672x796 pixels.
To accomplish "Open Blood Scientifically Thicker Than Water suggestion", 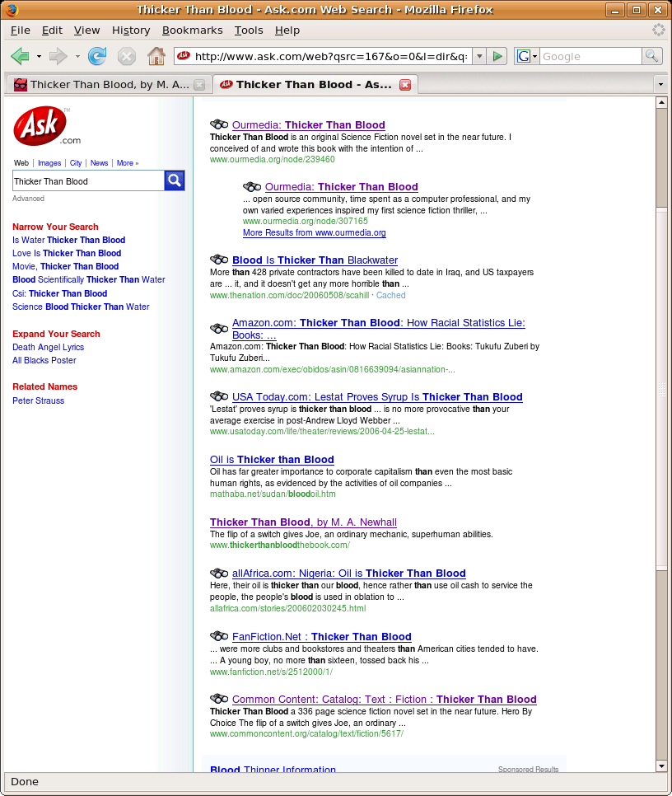I will pyautogui.click(x=89, y=279).
